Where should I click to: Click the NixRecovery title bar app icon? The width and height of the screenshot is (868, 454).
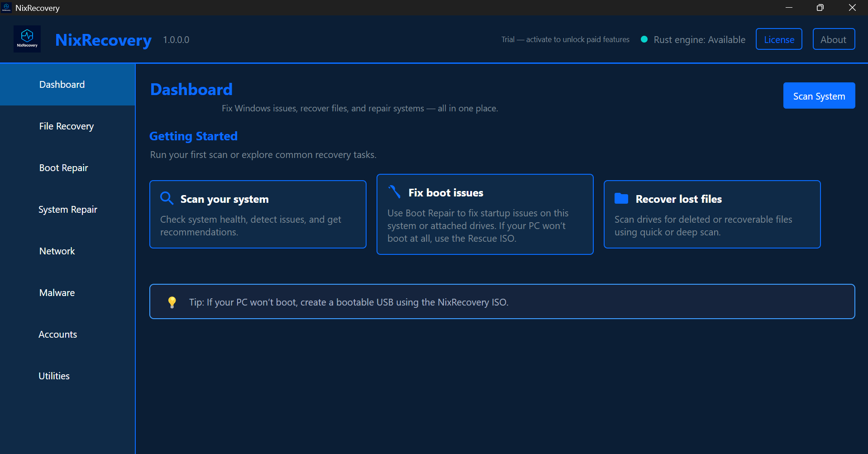point(6,8)
